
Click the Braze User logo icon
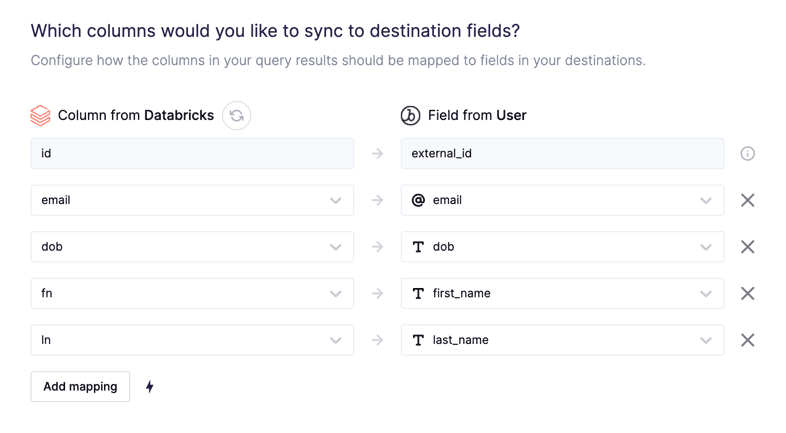pos(410,116)
